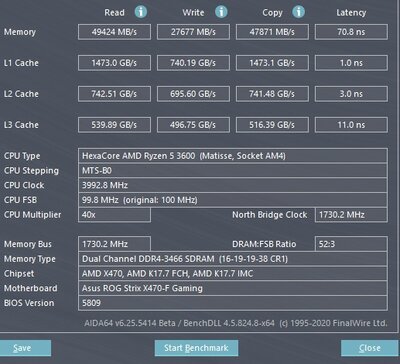Click the info icon beside Copy
400x364 pixels.
pos(298,12)
